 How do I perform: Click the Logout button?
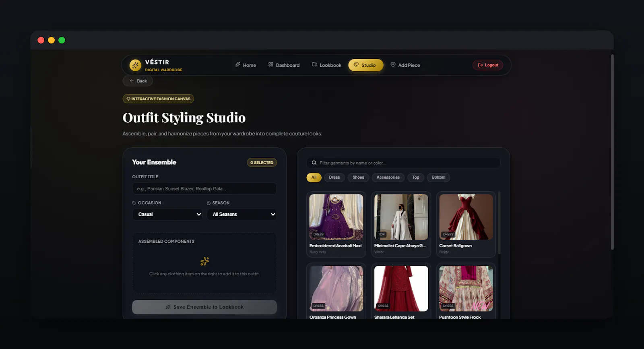488,65
